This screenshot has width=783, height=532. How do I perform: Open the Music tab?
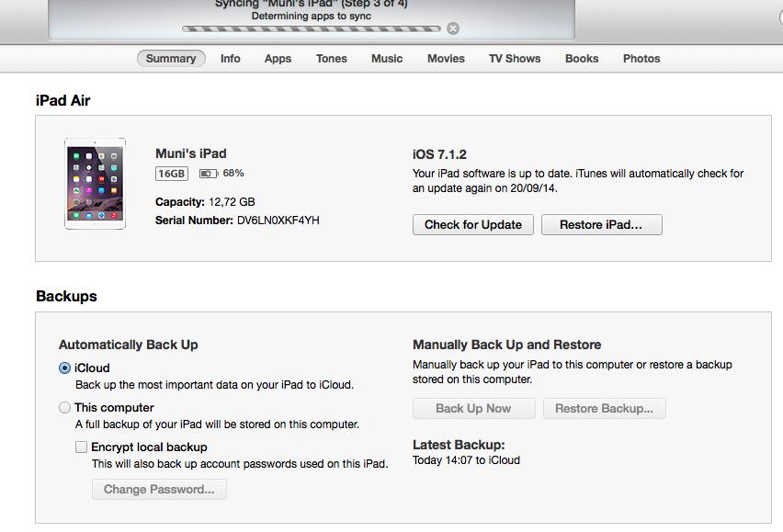387,59
